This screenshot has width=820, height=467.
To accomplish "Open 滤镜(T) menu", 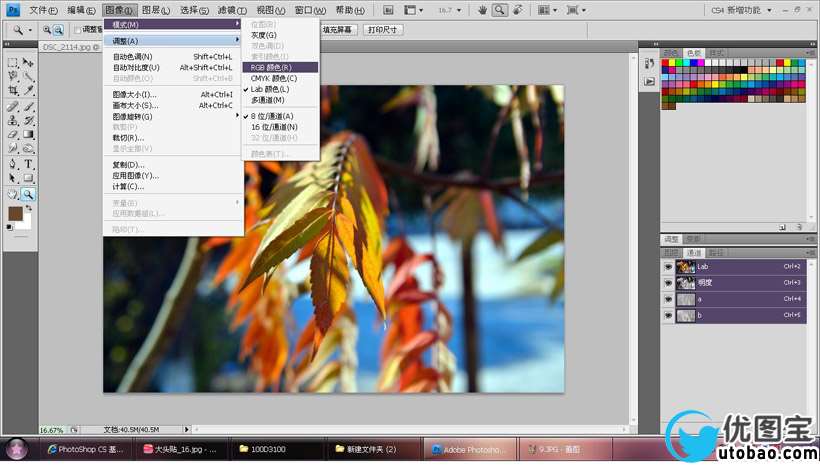I will [232, 10].
